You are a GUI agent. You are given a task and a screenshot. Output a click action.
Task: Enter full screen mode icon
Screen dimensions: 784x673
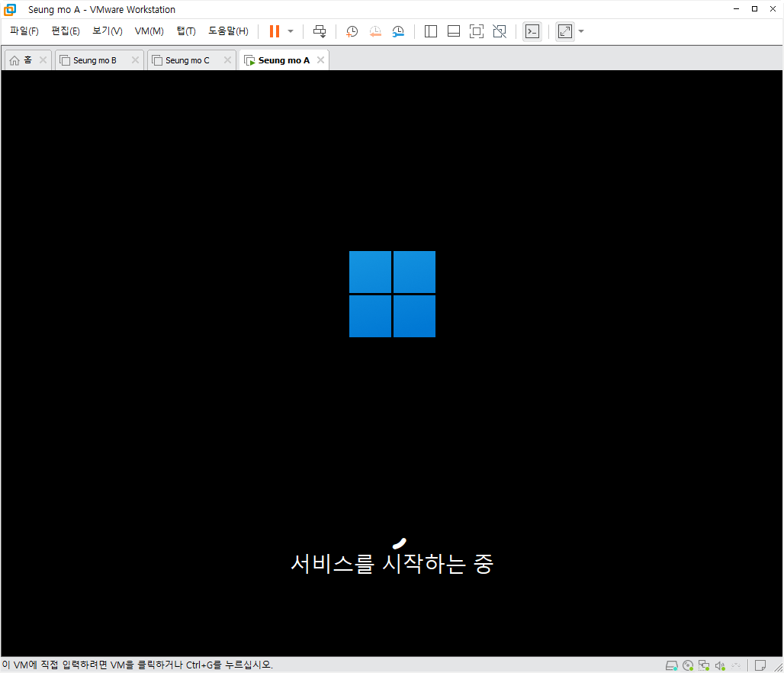tap(477, 31)
